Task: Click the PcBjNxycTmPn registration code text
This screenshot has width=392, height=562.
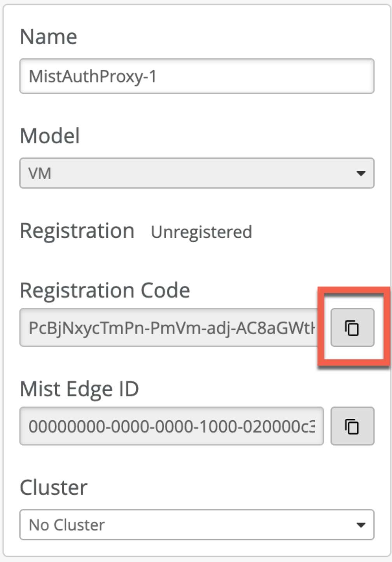Action: click(171, 328)
